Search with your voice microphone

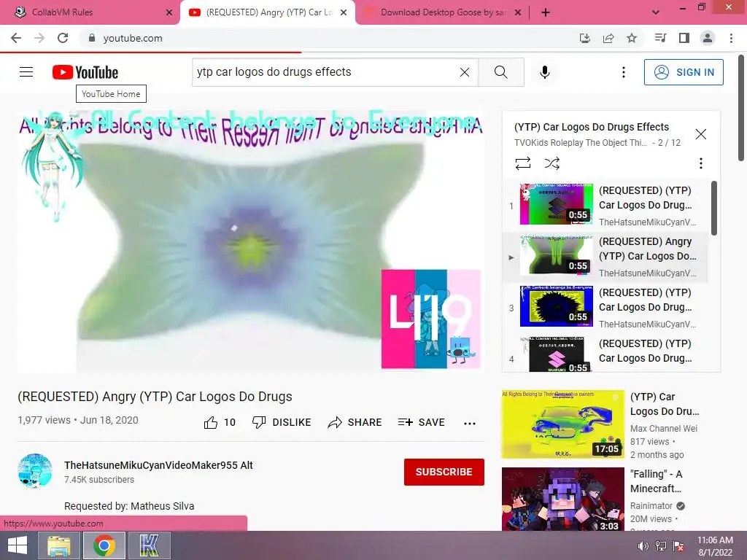[x=545, y=72]
